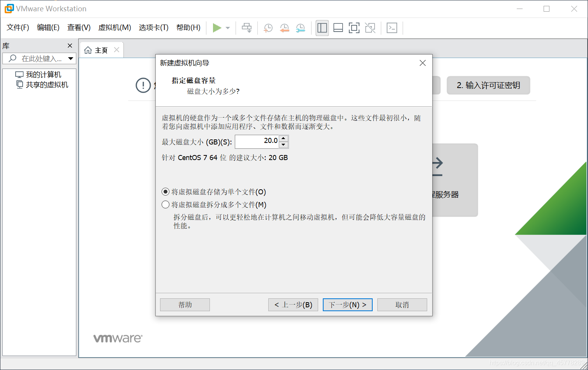Open the 查看(V) menu
Image resolution: width=588 pixels, height=370 pixels.
(79, 28)
